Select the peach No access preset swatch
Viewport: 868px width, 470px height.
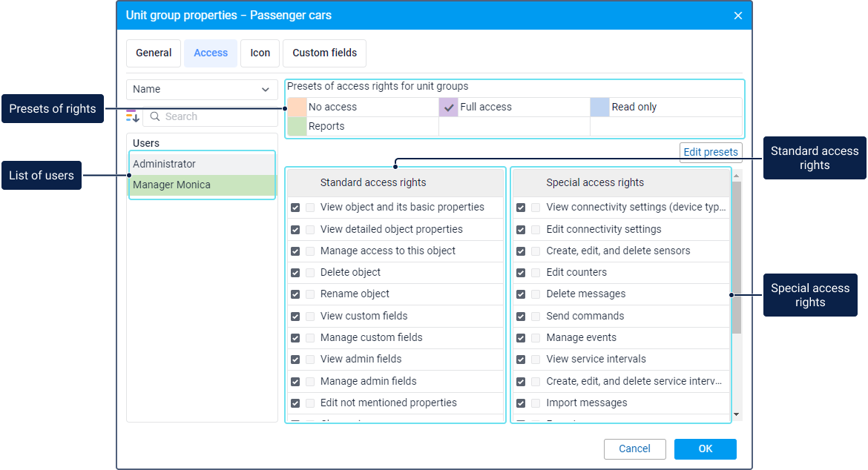pos(297,107)
